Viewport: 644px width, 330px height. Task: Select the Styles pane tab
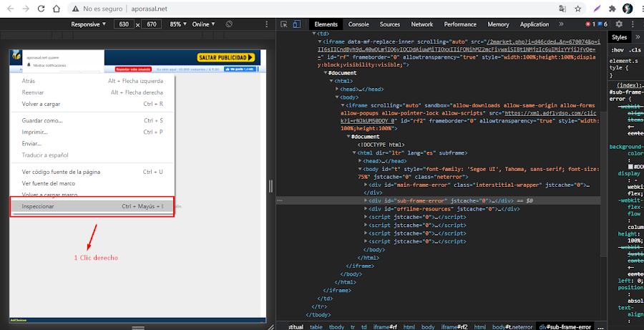619,37
